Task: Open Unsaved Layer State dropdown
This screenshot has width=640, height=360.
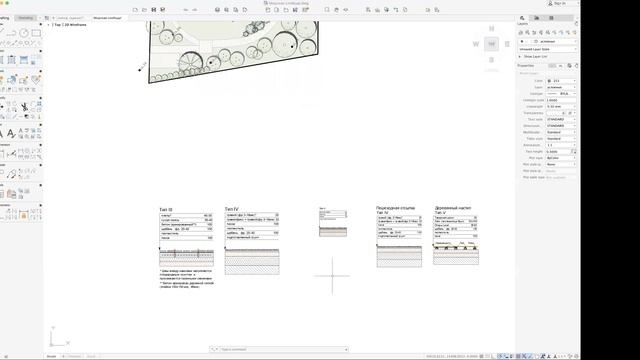Action: point(548,49)
